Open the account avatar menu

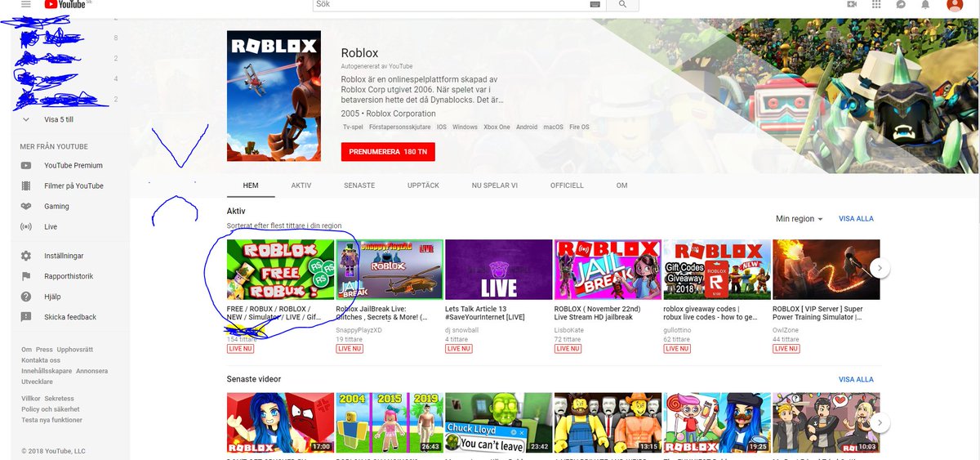tap(955, 4)
